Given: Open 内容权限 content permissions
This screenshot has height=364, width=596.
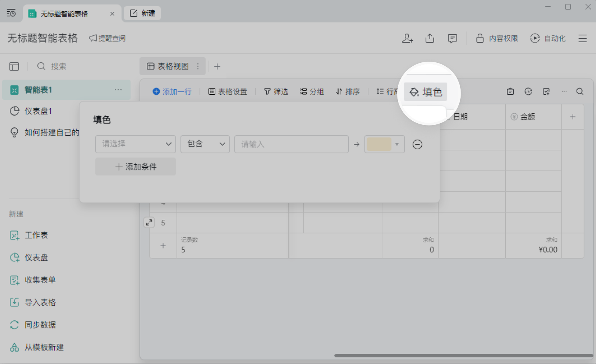Looking at the screenshot, I should (x=497, y=38).
